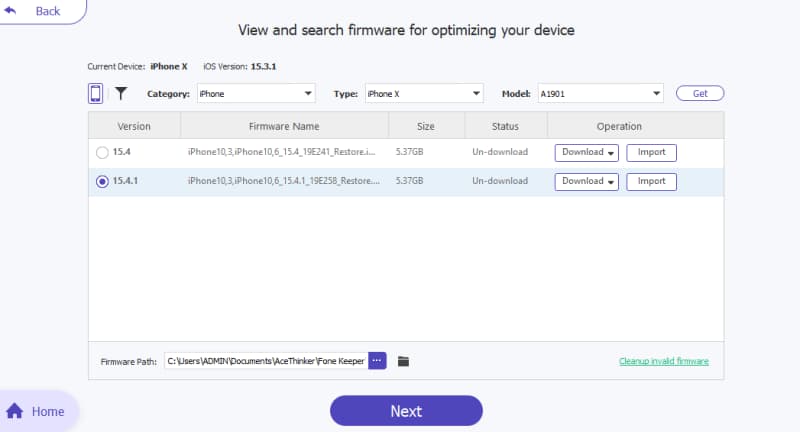Go back using the Back label
This screenshot has width=800, height=432.
pyautogui.click(x=47, y=11)
